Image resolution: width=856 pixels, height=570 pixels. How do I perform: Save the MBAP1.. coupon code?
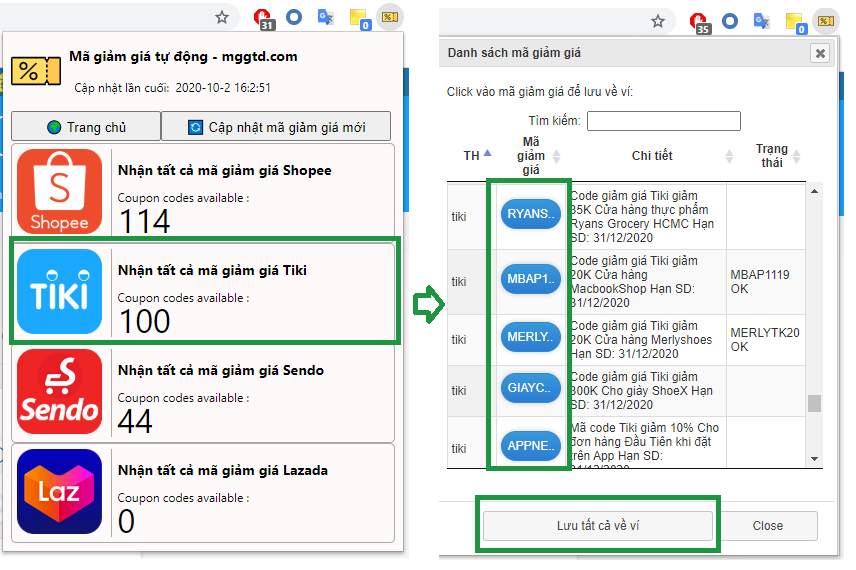point(531,279)
